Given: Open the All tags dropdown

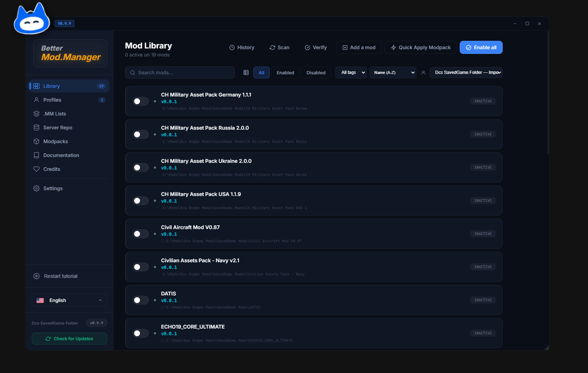Looking at the screenshot, I should point(351,72).
